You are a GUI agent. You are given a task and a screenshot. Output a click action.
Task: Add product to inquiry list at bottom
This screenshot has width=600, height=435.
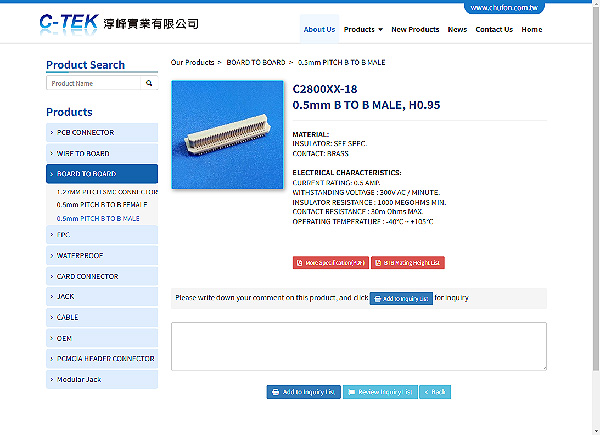(303, 392)
